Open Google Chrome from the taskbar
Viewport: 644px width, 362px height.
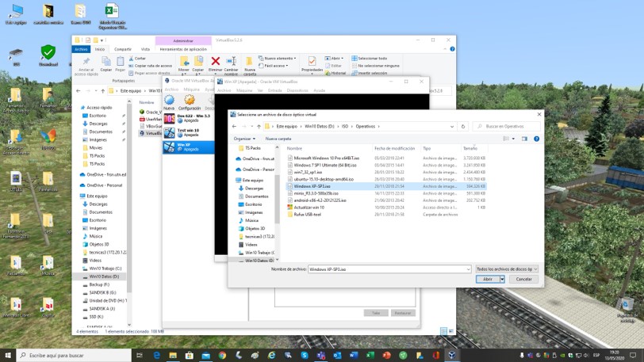tap(222, 356)
